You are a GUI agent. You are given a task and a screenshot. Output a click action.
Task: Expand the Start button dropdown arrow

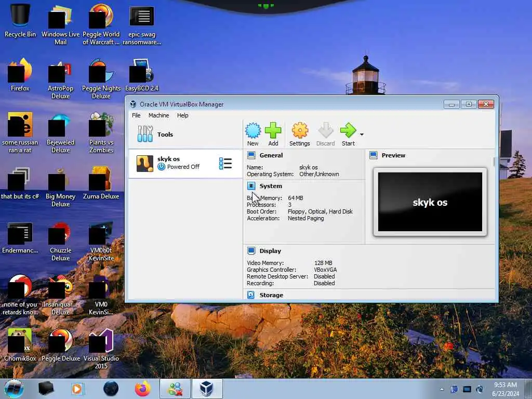click(362, 135)
